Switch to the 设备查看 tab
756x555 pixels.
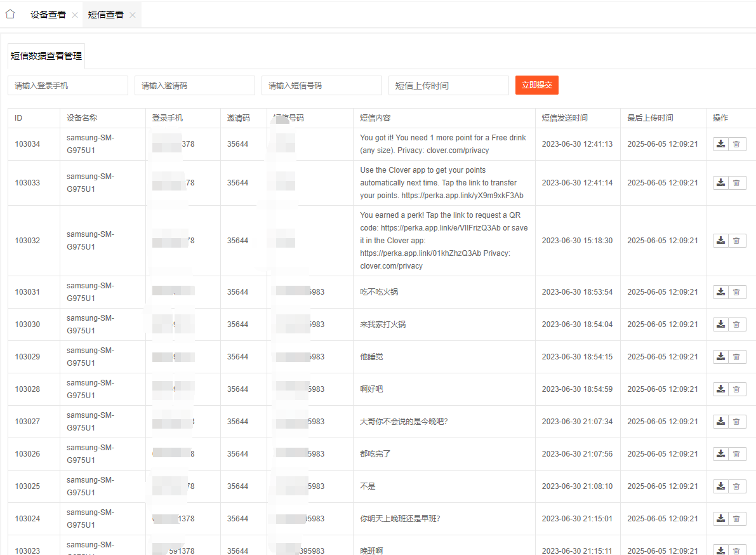[48, 15]
